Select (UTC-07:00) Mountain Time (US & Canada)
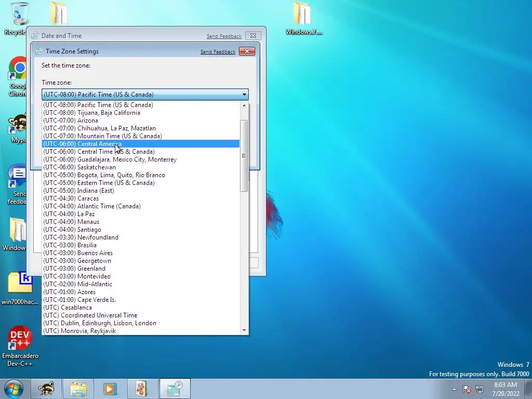Image resolution: width=532 pixels, height=399 pixels. (141, 136)
